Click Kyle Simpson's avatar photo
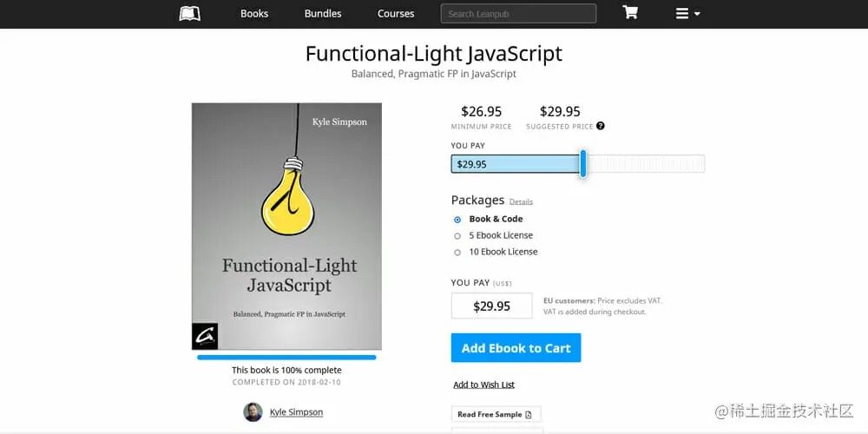The image size is (868, 434). [x=253, y=411]
